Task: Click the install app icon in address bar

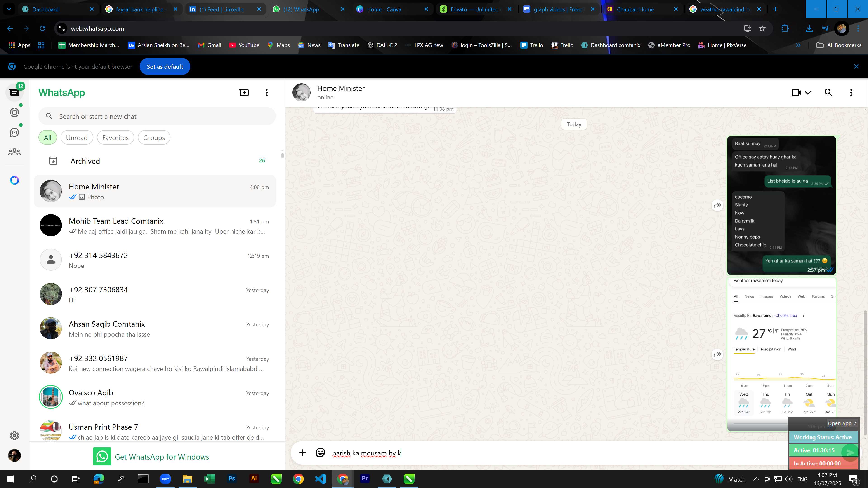Action: 747,29
